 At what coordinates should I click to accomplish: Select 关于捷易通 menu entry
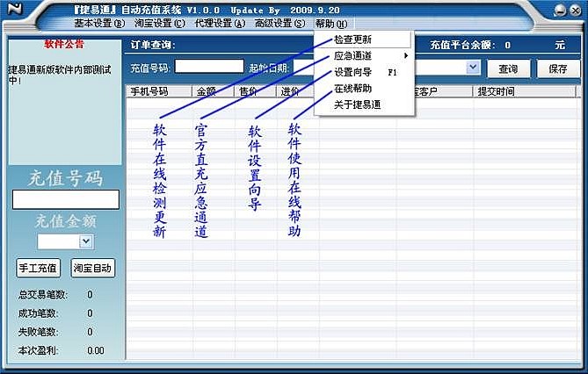(x=364, y=104)
